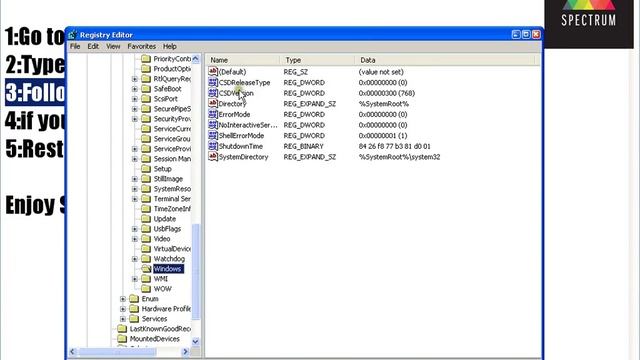
Task: Maximize the Registry Editor window
Action: pos(526,35)
